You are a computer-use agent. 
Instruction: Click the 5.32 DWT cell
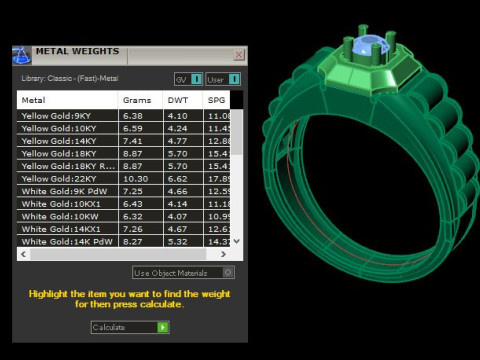183,241
